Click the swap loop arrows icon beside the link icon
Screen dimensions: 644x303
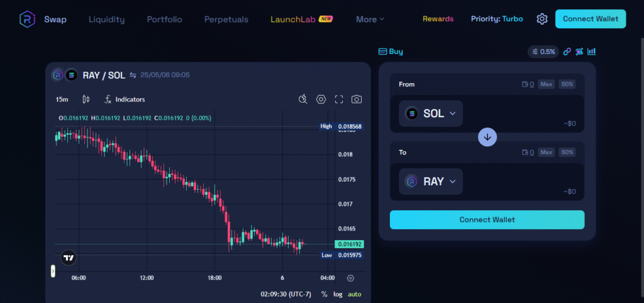pyautogui.click(x=579, y=52)
